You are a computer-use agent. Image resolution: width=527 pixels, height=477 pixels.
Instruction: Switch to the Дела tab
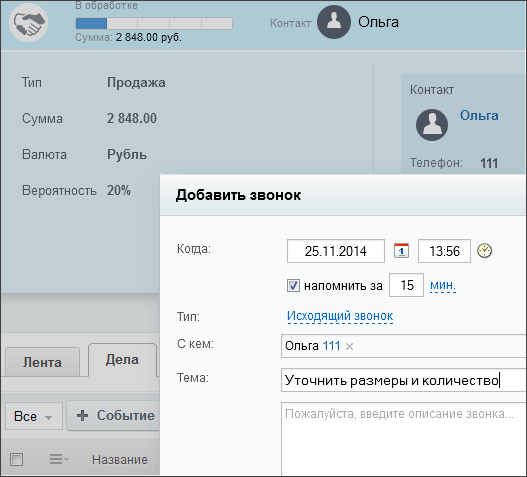pos(122,360)
